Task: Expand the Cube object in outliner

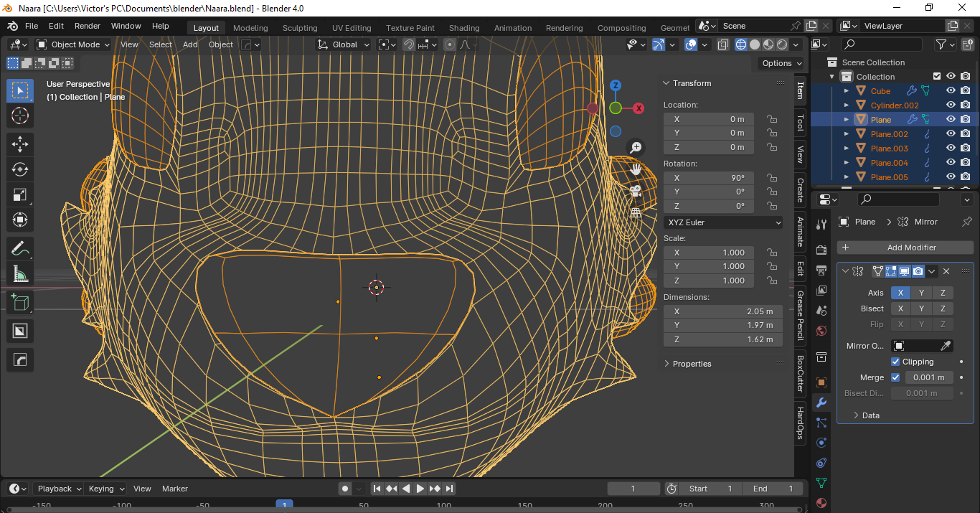Action: click(847, 91)
